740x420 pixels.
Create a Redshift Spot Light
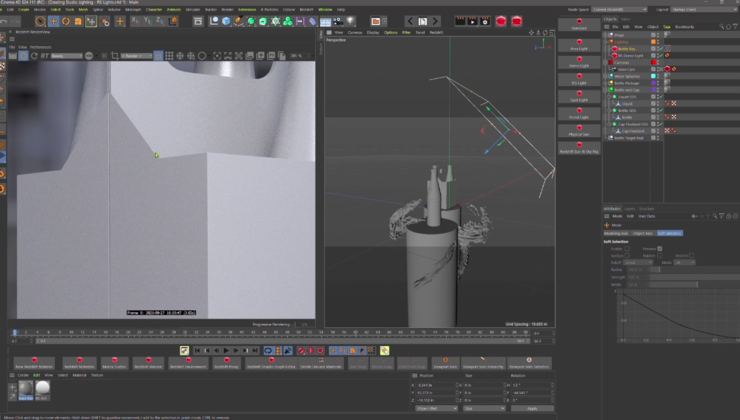coord(579,96)
